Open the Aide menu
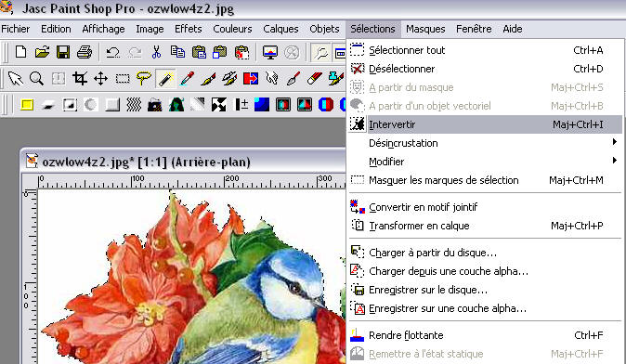This screenshot has width=626, height=364. (513, 29)
